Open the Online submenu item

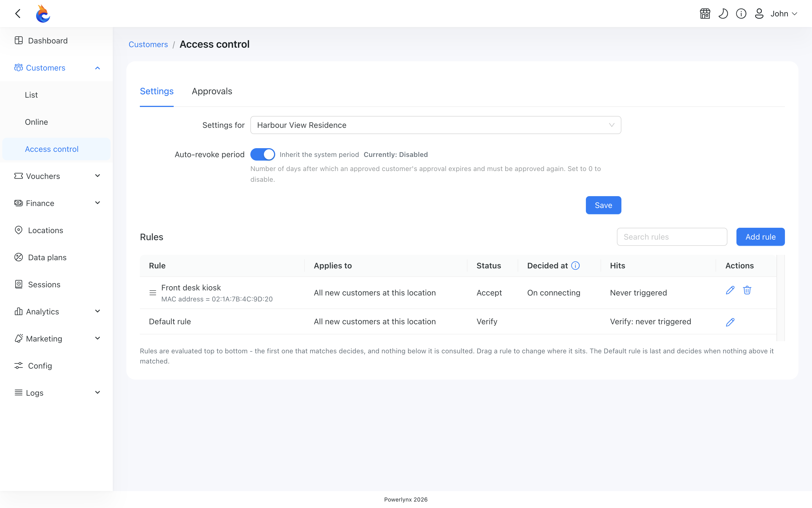[x=56, y=122]
